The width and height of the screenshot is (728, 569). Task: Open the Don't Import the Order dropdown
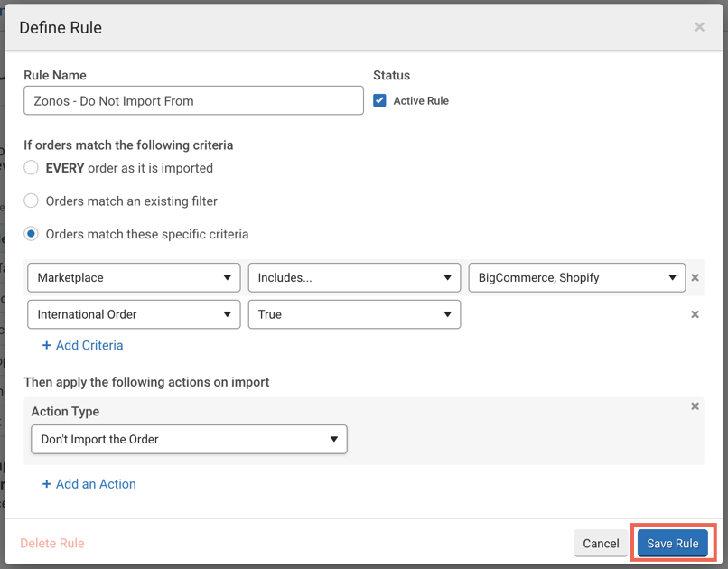189,439
